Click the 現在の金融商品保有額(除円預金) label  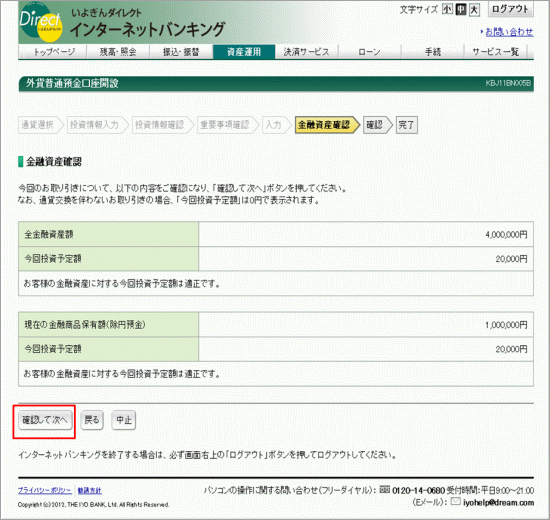pyautogui.click(x=85, y=325)
